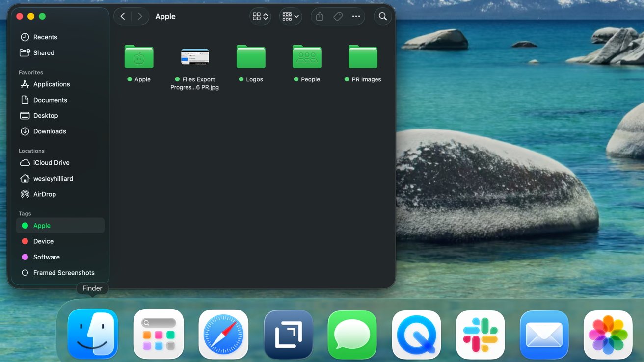This screenshot has height=362, width=644.
Task: Click AirDrop in the sidebar
Action: coord(44,194)
